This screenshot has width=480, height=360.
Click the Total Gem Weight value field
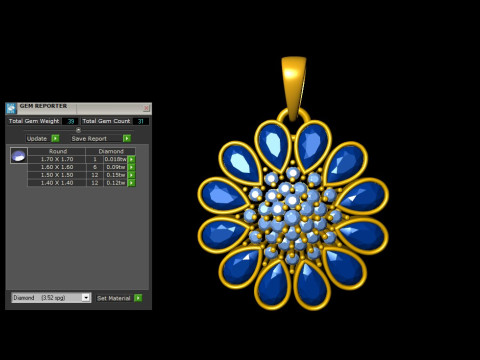click(70, 121)
